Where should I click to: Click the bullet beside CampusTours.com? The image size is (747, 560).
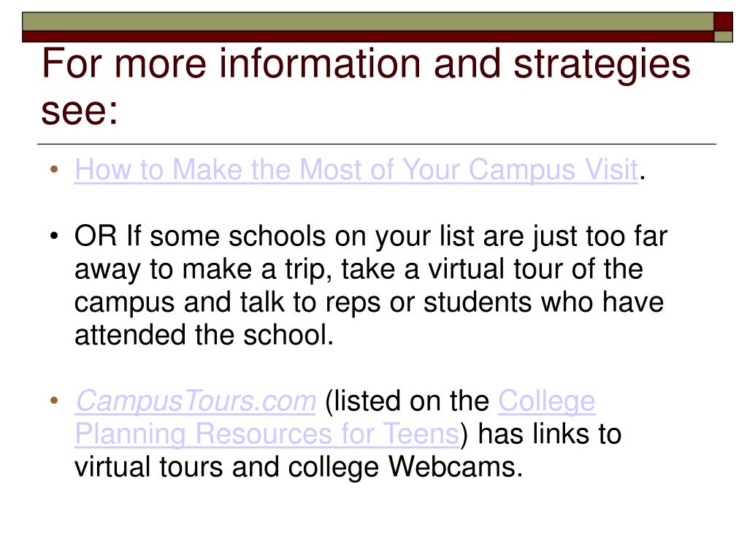tap(54, 401)
